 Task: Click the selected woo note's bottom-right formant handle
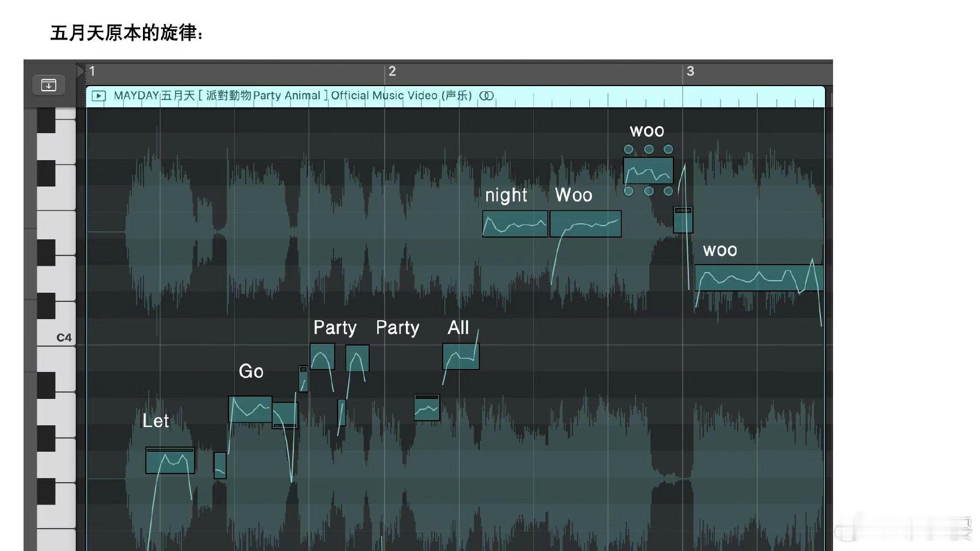pos(668,191)
